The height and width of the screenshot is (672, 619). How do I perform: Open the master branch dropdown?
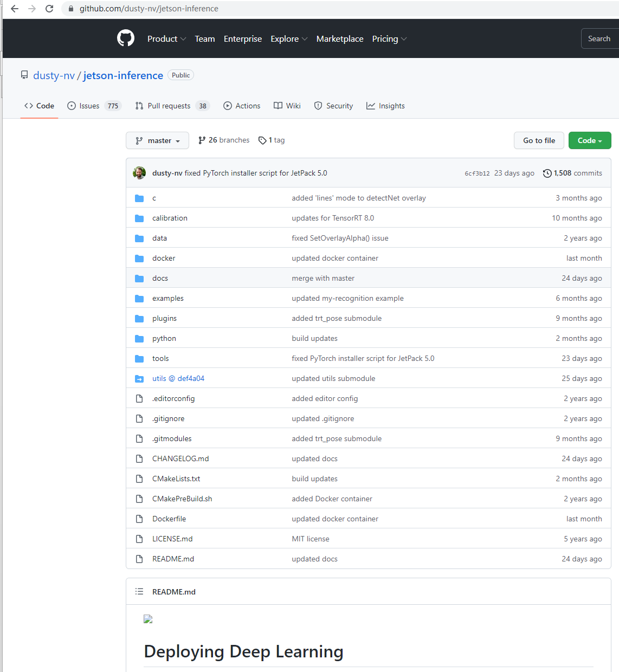157,140
